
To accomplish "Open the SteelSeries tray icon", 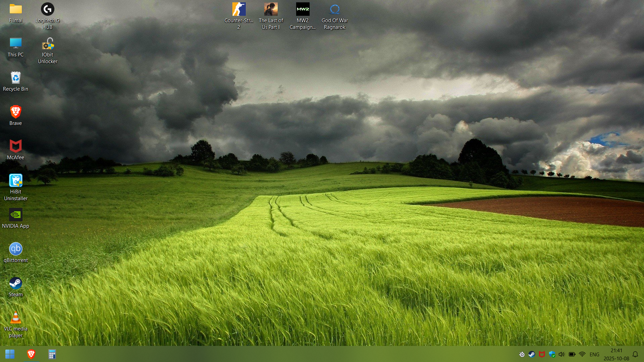I will pos(522,354).
